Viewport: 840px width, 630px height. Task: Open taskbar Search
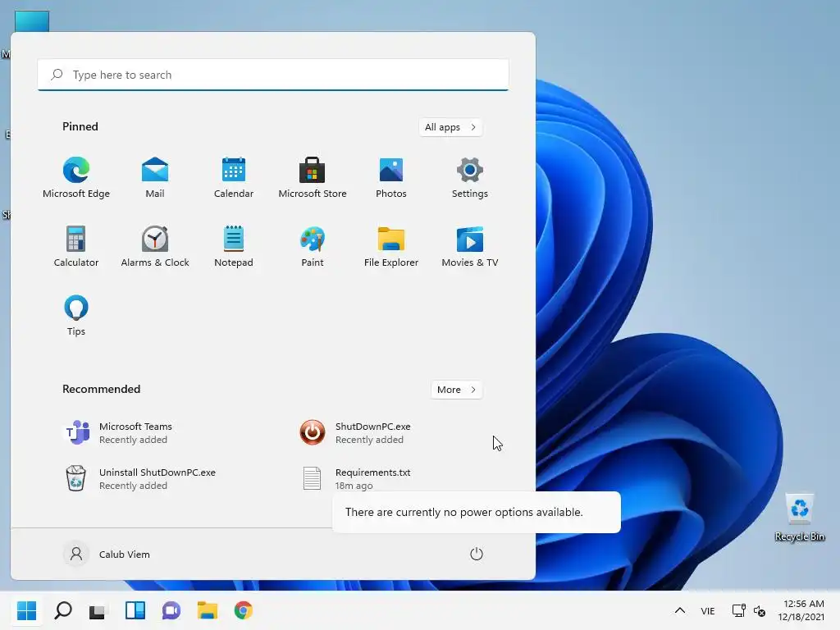click(x=62, y=610)
